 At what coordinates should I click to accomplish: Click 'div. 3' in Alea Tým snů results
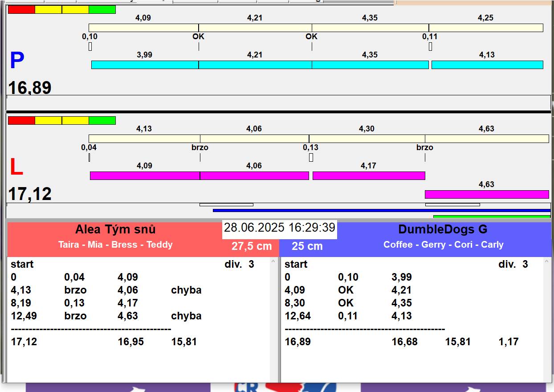click(x=239, y=264)
